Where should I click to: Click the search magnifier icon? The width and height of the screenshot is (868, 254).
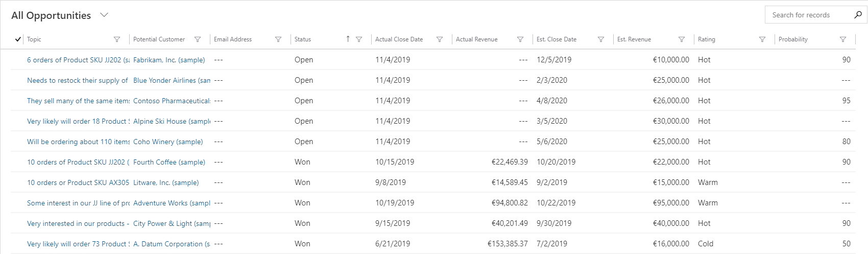[858, 15]
